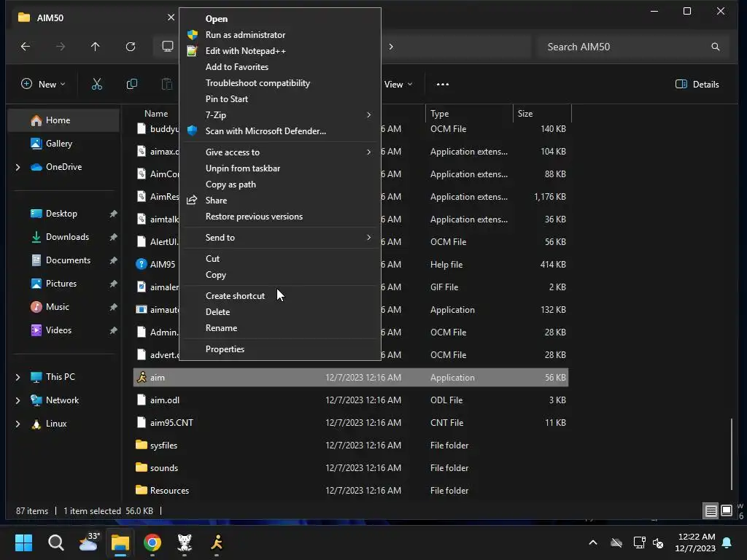
Task: Choose Copy as path
Action: 280,184
